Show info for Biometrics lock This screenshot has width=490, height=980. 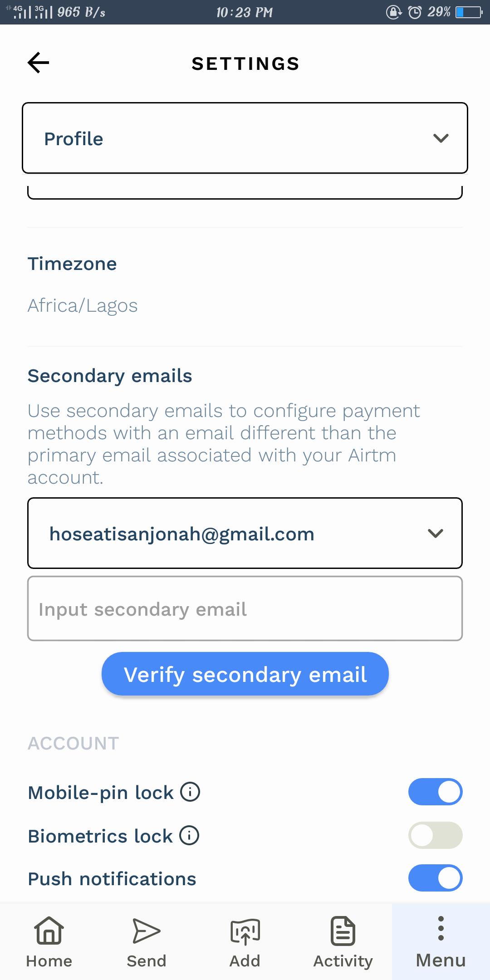click(x=189, y=835)
